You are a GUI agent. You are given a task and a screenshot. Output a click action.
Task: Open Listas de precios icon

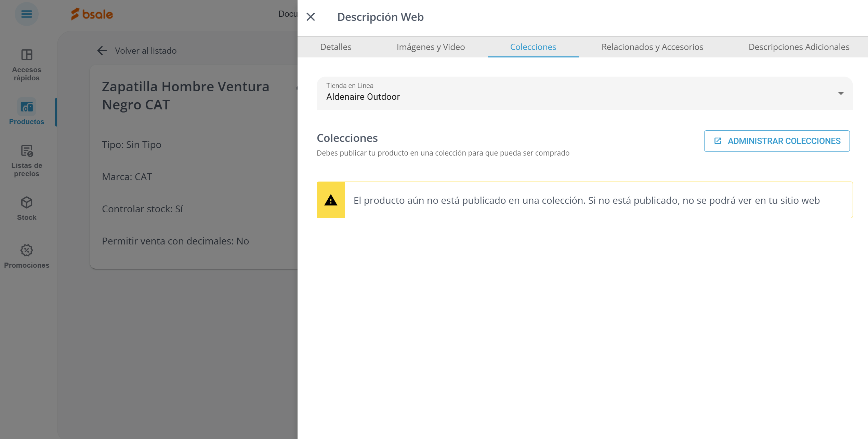tap(27, 151)
